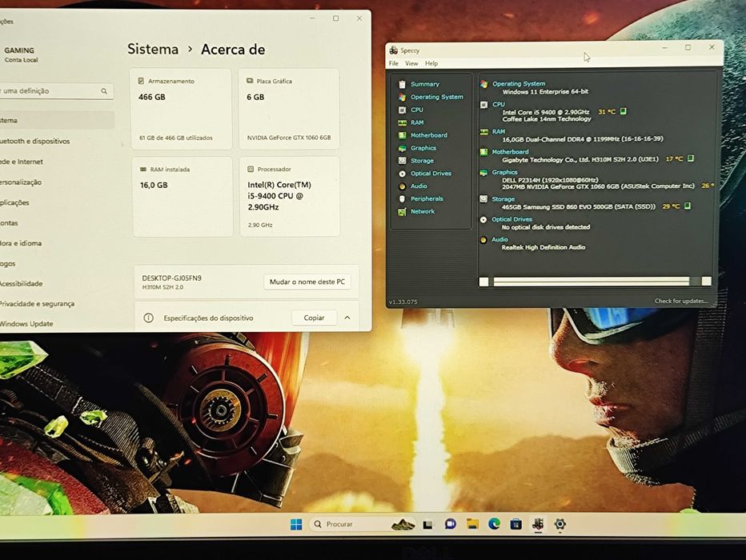This screenshot has width=746, height=560.
Task: Open Microsoft Store from the taskbar
Action: pos(515,524)
